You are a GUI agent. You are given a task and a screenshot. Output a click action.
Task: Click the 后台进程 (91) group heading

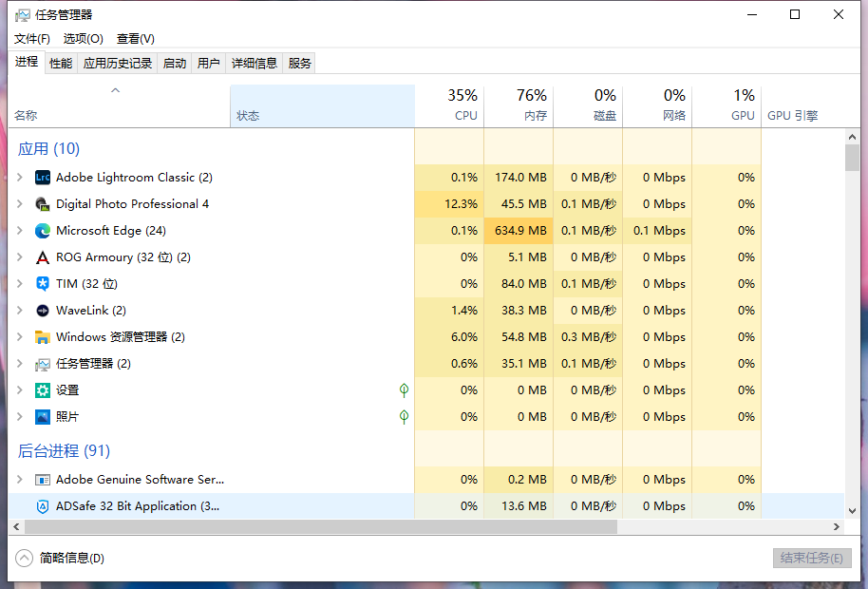coord(65,450)
